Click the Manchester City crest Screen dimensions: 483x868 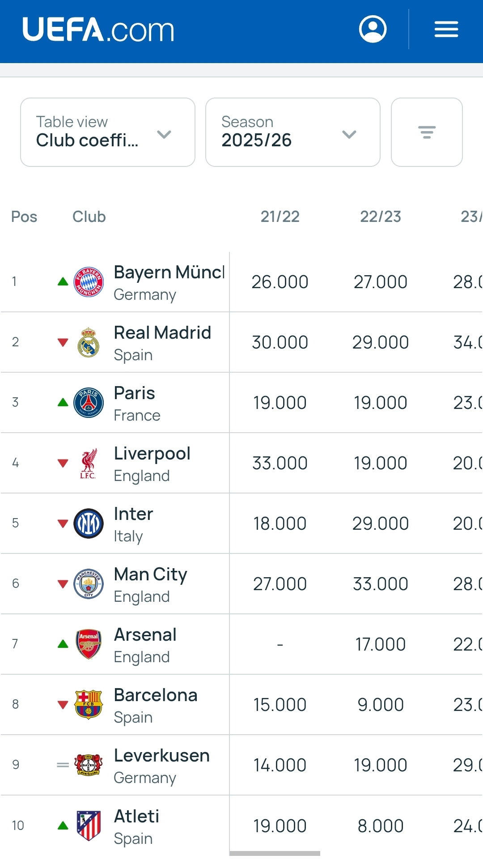[89, 584]
